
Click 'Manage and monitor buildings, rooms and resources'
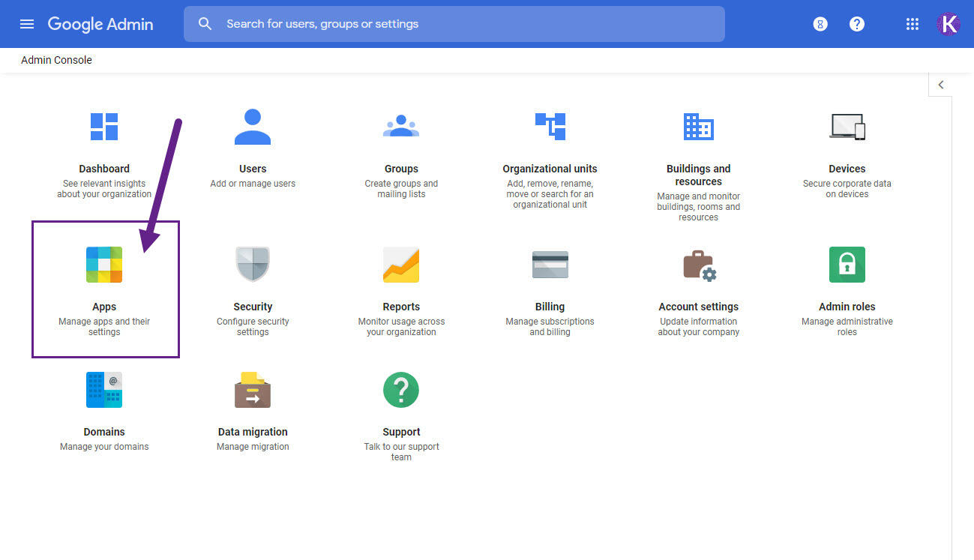click(x=698, y=207)
